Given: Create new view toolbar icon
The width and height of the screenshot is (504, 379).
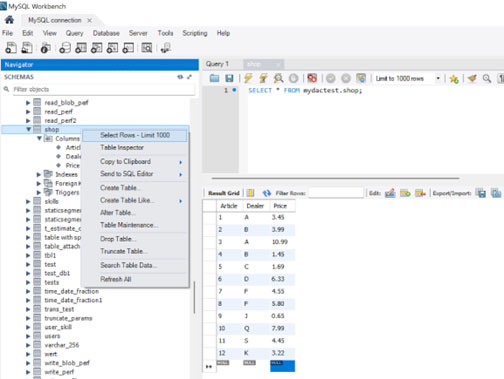Looking at the screenshot, I should [97, 48].
